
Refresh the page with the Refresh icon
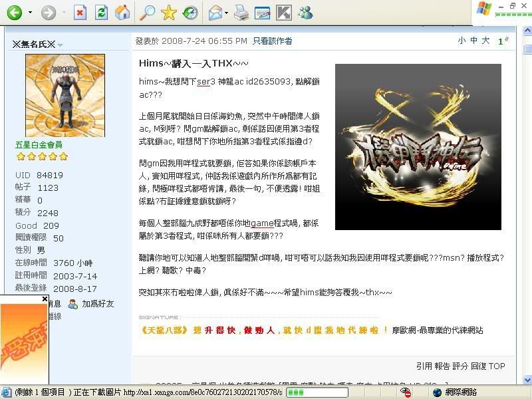[101, 12]
